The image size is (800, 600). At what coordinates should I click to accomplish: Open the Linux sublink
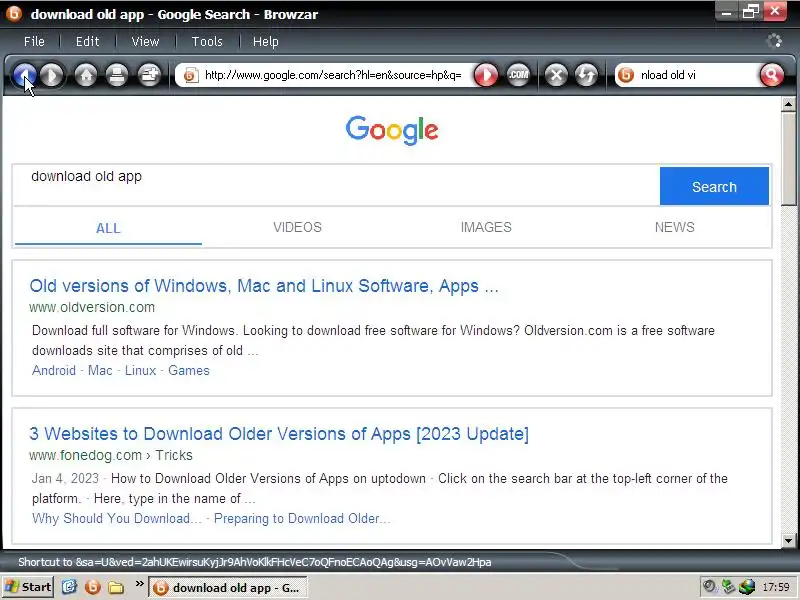(x=140, y=370)
